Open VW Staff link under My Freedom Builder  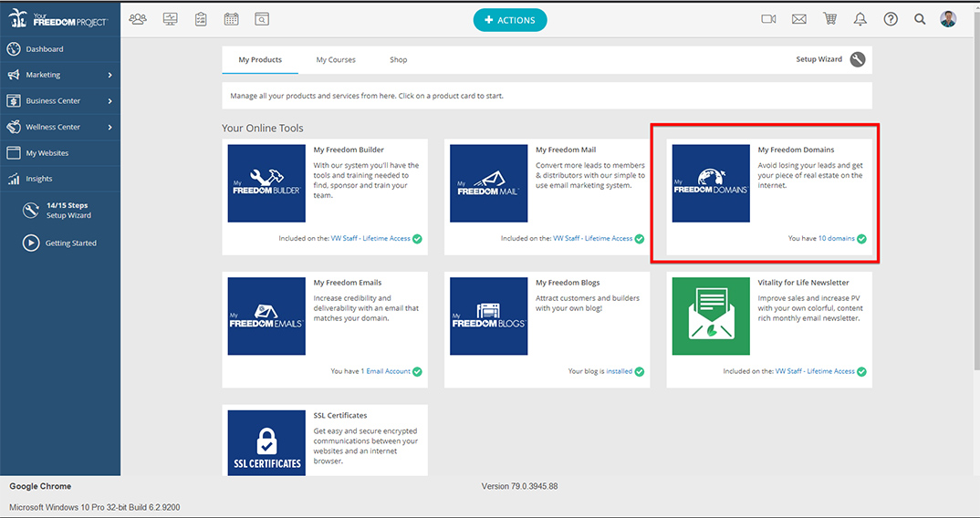(x=370, y=239)
